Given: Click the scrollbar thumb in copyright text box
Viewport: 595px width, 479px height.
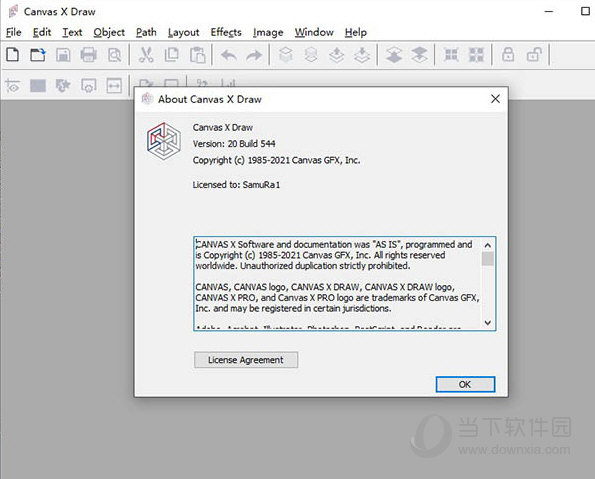Looking at the screenshot, I should [x=488, y=259].
